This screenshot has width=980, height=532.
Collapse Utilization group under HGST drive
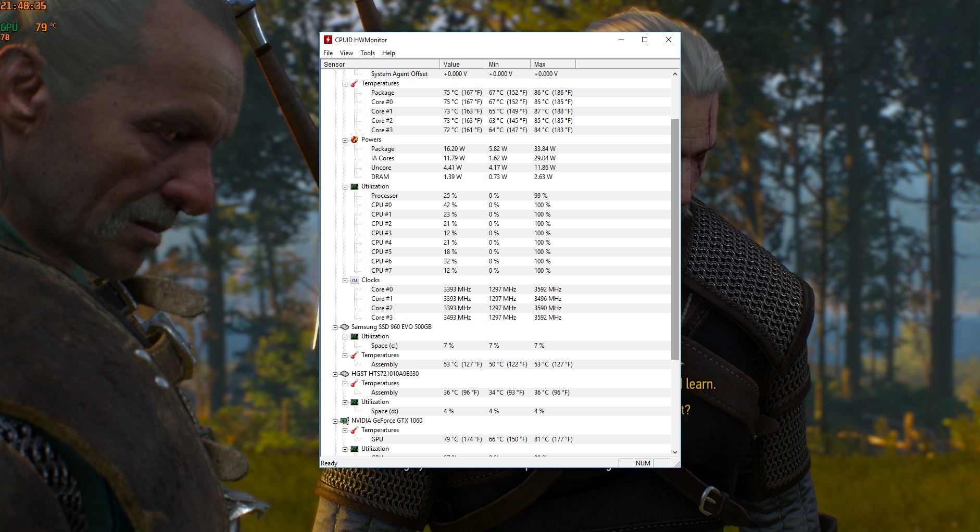tap(345, 402)
